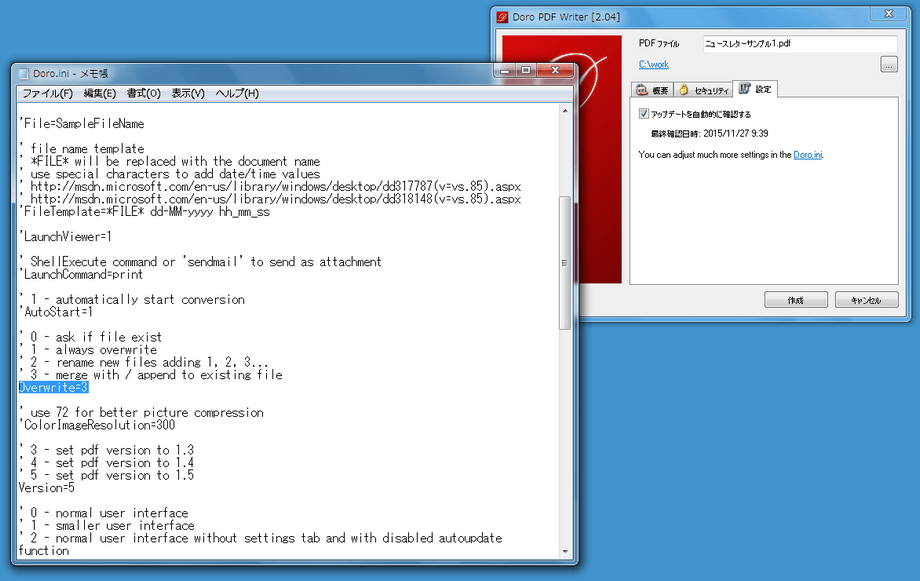Click the Doro PDF Writer title bar icon
The height and width of the screenshot is (581, 920).
pos(502,17)
